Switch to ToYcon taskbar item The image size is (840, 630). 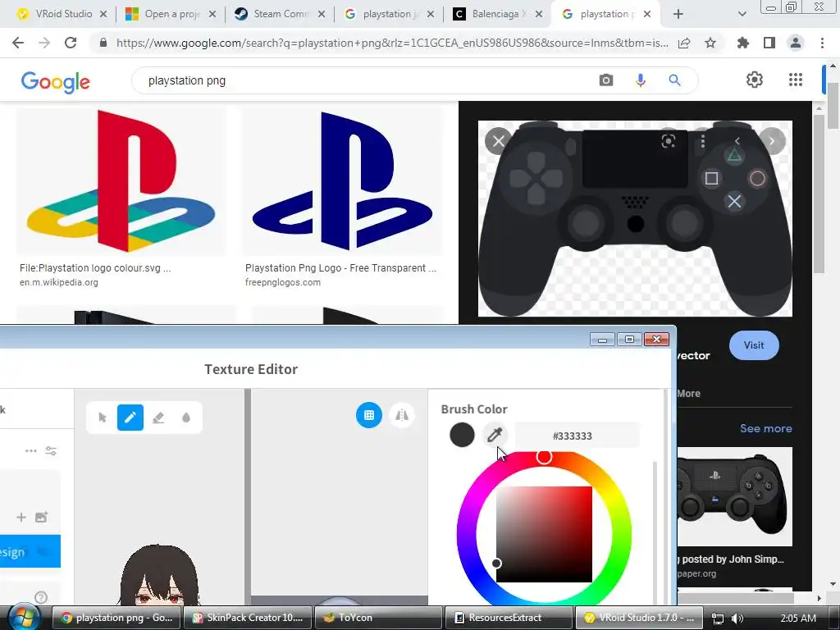[x=378, y=618]
